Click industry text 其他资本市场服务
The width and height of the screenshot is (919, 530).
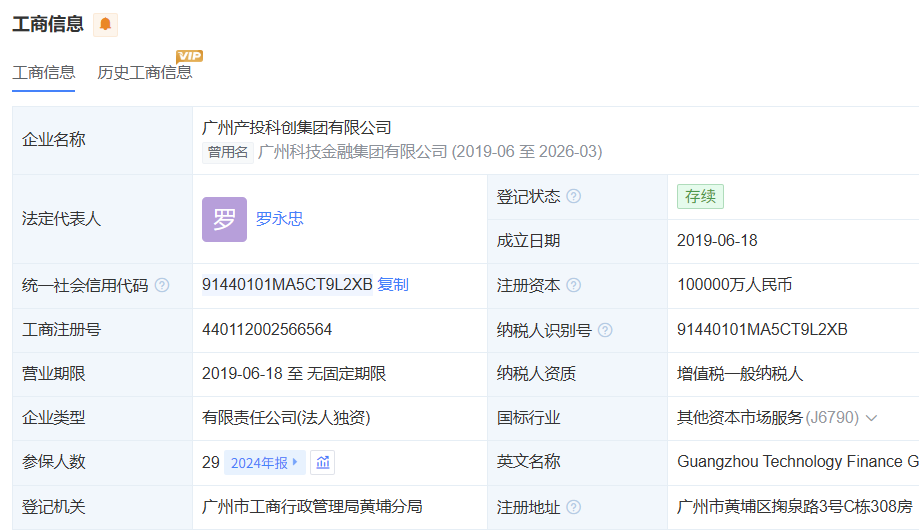click(739, 418)
